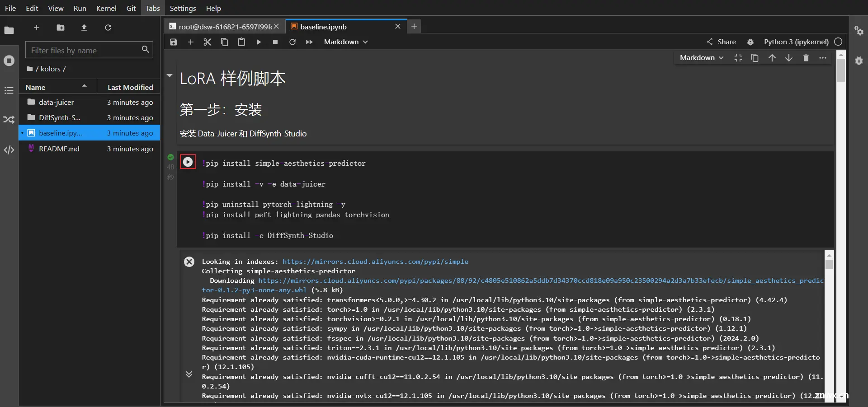
Task: Click the kernel status circle indicator
Action: pyautogui.click(x=838, y=42)
